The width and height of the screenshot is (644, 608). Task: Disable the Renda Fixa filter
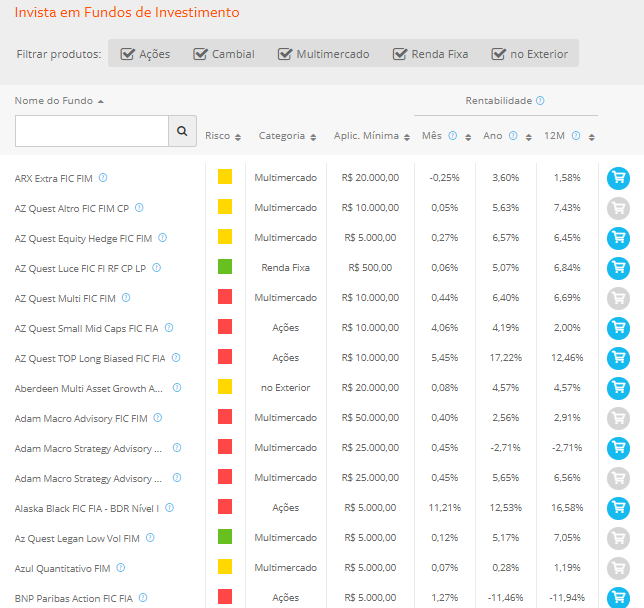click(x=400, y=54)
